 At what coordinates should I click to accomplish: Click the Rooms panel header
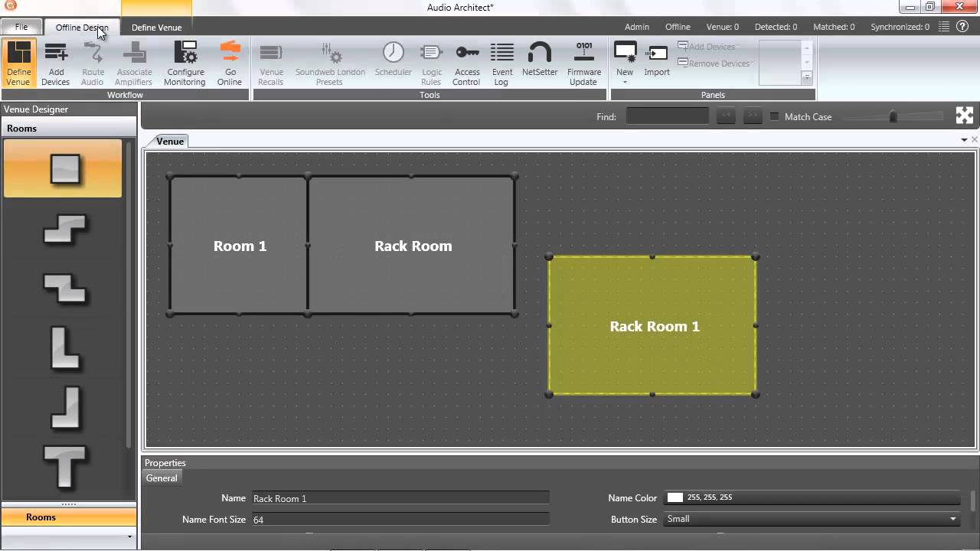click(x=68, y=129)
